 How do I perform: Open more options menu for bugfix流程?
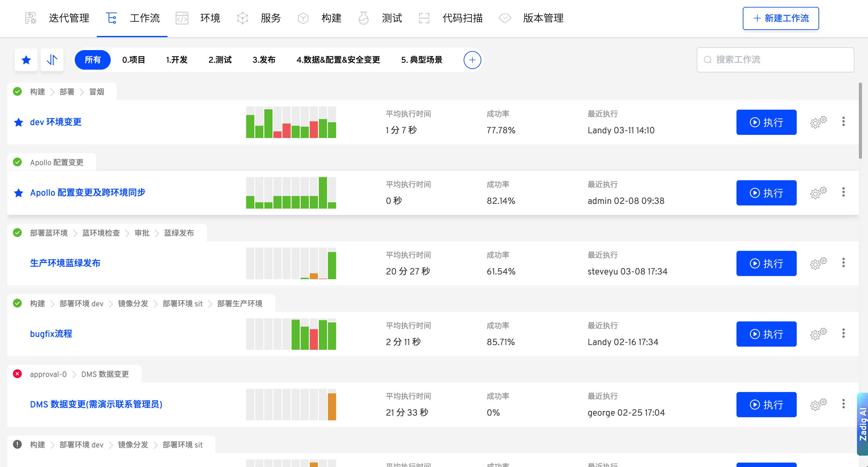(x=843, y=334)
